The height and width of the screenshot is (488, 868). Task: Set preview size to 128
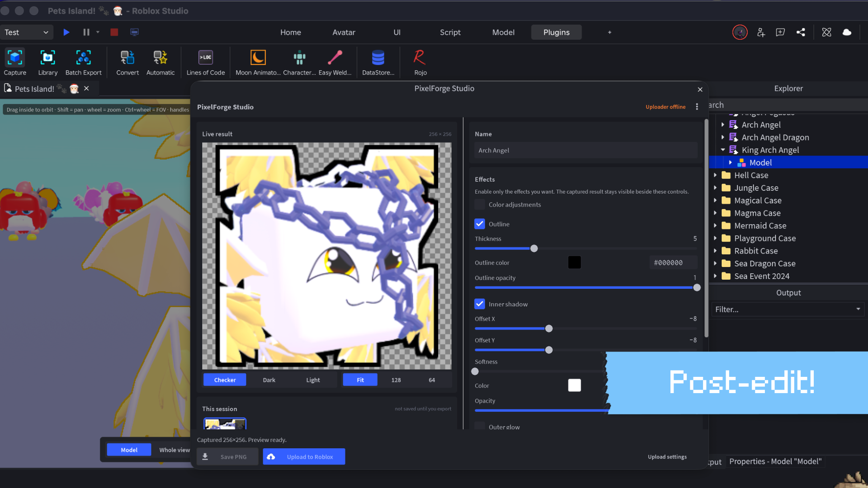[396, 380]
